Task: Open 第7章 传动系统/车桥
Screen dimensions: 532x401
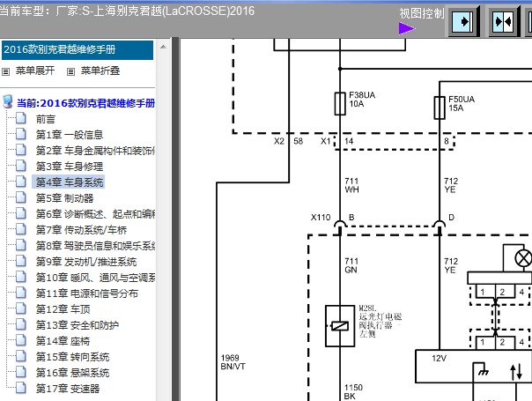Action: coord(81,230)
